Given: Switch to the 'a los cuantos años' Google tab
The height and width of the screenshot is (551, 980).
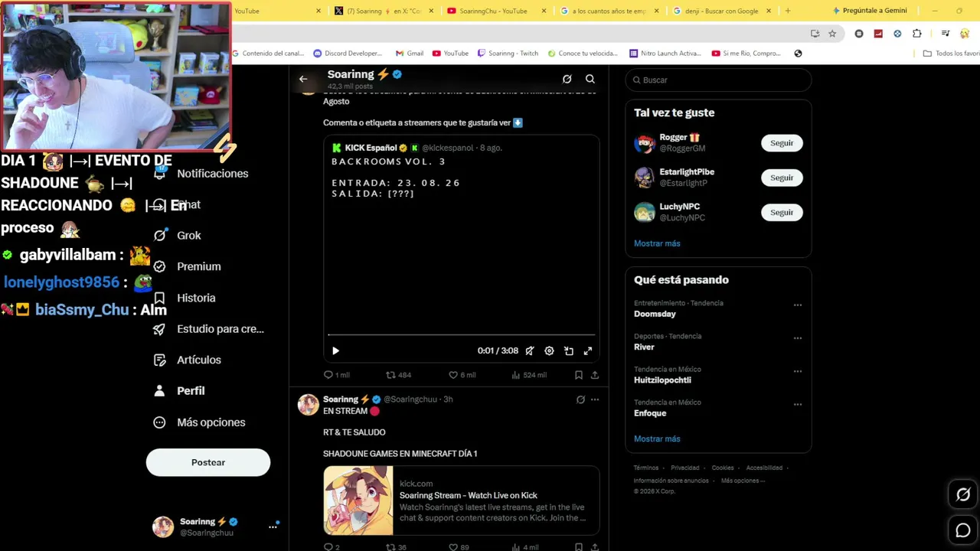Looking at the screenshot, I should pyautogui.click(x=608, y=11).
